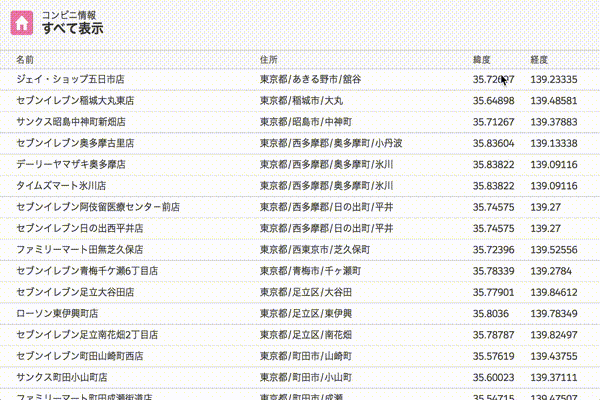Viewport: 600px width, 400px height.
Task: Select address 東京都/稲城市/大丸
Action: tap(302, 101)
